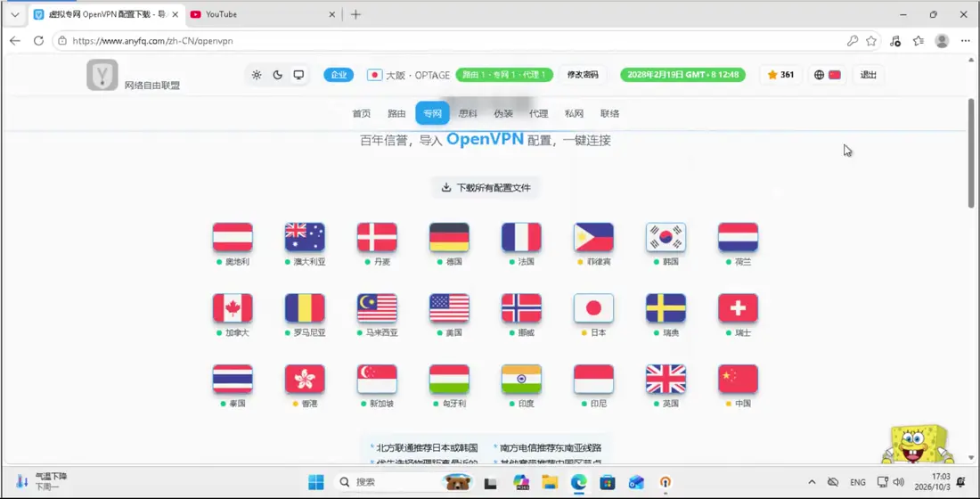
Task: Pick the Sweden flag
Action: click(x=666, y=308)
